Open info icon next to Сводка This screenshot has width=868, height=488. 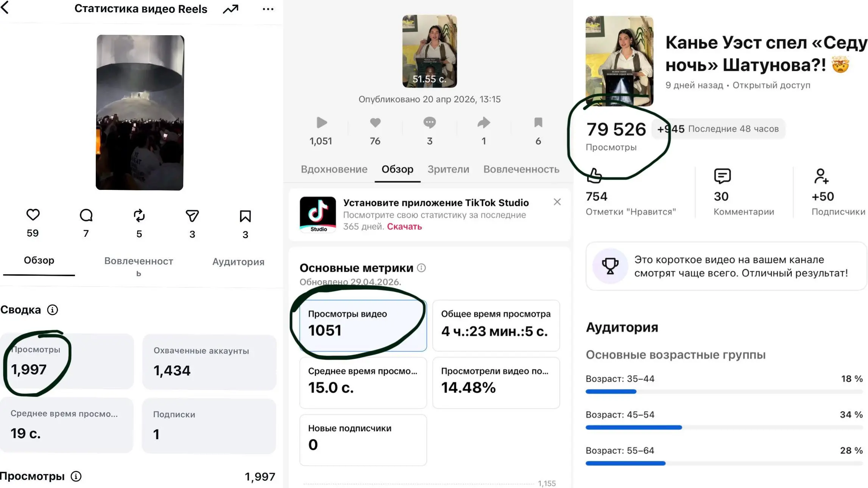tap(53, 310)
